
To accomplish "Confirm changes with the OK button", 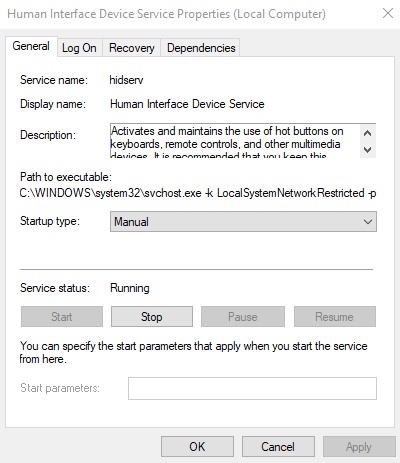I will pos(197,446).
